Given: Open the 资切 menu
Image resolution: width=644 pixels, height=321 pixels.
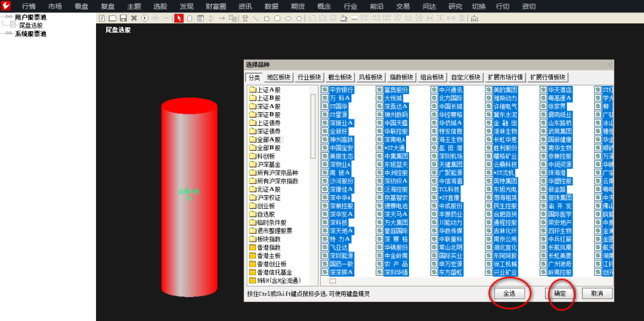Looking at the screenshot, I should click(528, 6).
